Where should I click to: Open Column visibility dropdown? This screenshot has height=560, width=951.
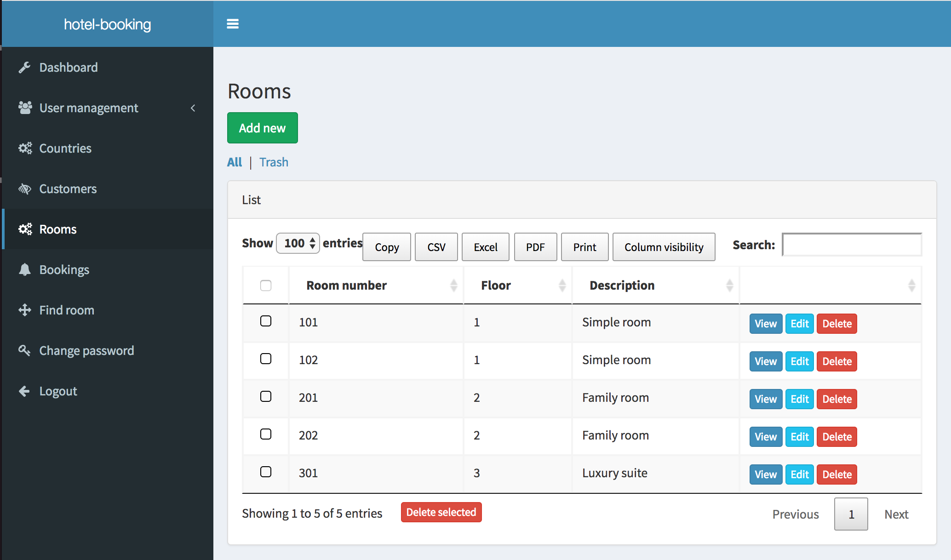[663, 246]
